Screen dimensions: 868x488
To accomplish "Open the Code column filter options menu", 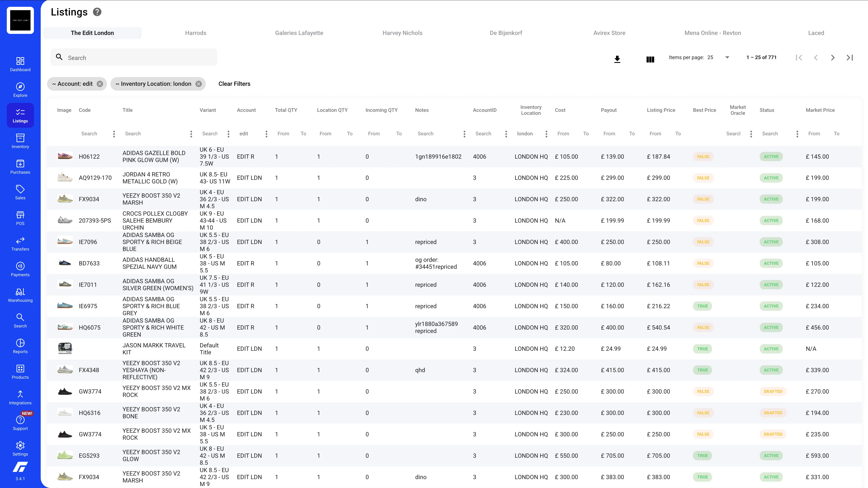I will point(114,134).
